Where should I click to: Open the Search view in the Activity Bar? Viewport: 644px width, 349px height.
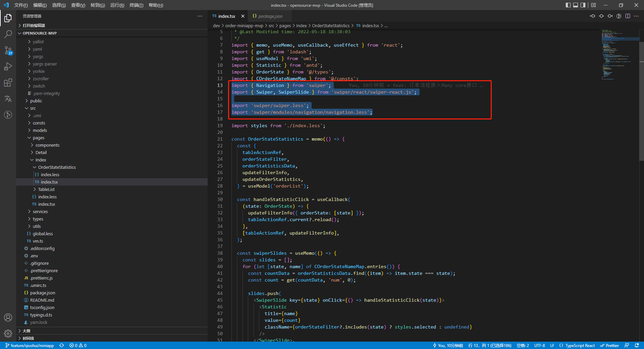8,34
